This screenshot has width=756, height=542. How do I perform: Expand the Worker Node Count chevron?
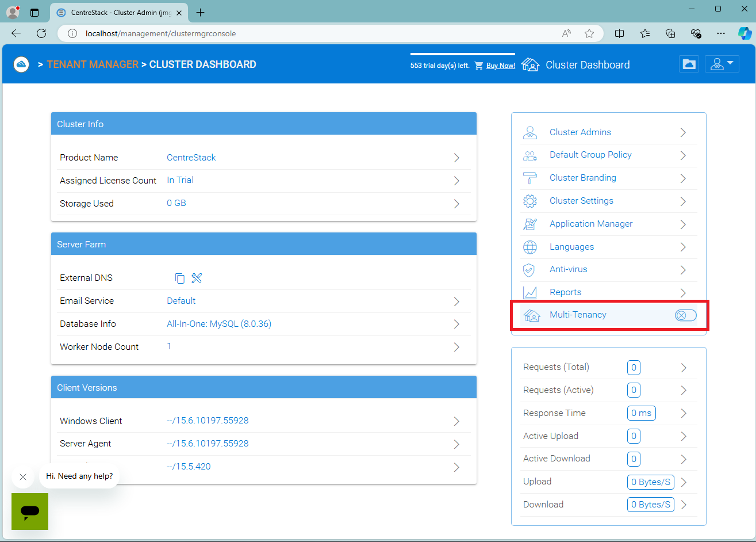pyautogui.click(x=456, y=347)
